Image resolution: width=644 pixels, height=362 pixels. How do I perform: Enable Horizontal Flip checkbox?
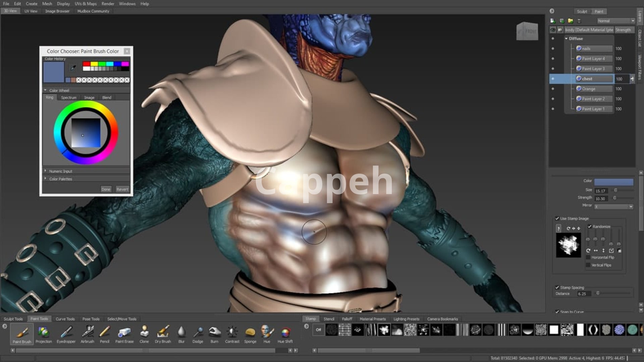(588, 257)
